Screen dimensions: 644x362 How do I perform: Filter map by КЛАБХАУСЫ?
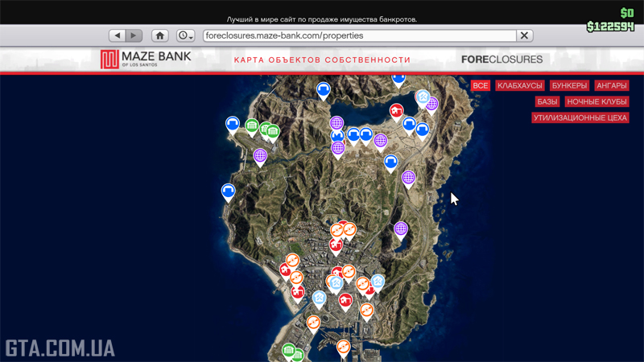coord(519,85)
